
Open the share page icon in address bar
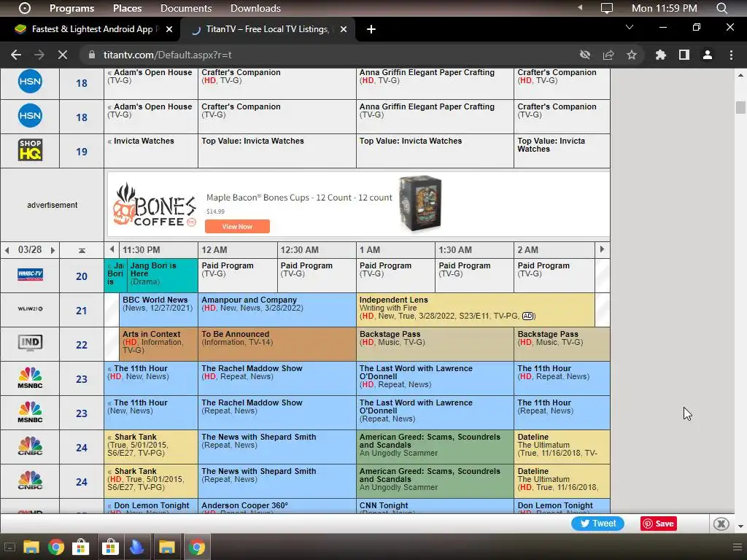[x=608, y=55]
